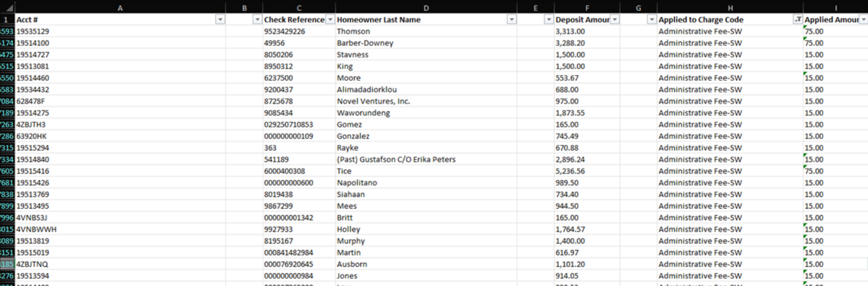
Task: Select check reference 363
Action: (299, 148)
